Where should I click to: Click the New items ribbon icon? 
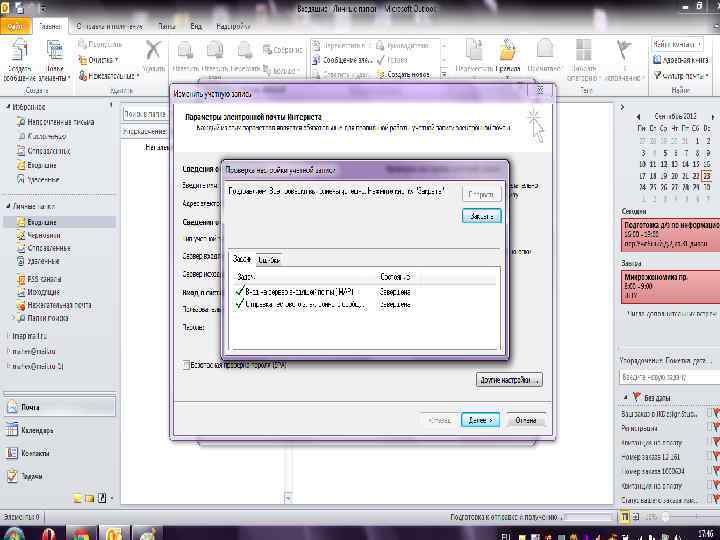[x=55, y=51]
